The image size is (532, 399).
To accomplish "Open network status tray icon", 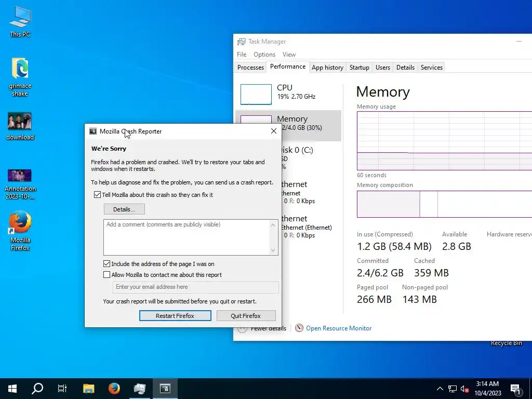I will click(x=453, y=389).
